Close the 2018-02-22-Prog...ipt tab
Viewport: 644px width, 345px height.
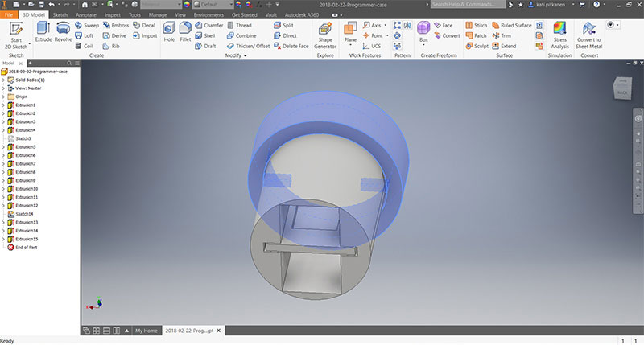point(218,331)
